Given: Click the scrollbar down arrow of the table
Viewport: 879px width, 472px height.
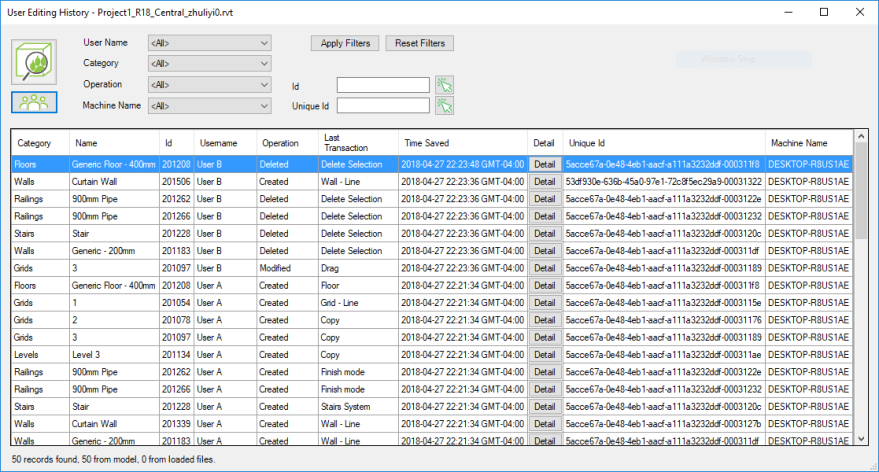Looking at the screenshot, I should (x=861, y=438).
